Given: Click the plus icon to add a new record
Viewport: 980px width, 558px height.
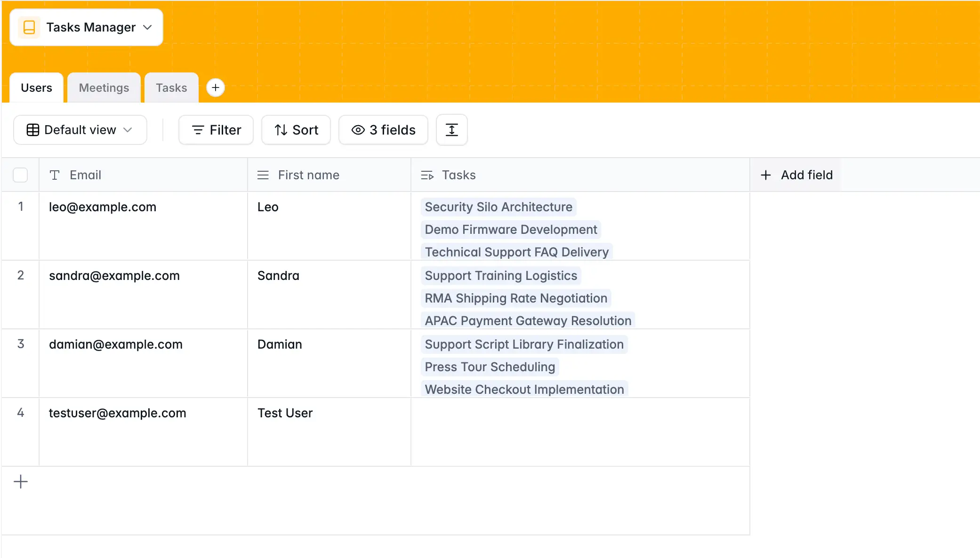Looking at the screenshot, I should (21, 481).
